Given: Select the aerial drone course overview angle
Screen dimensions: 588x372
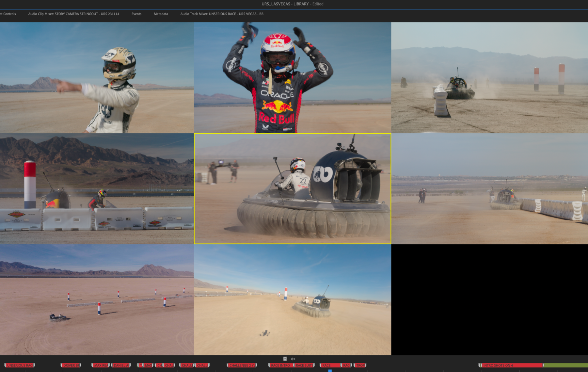Looking at the screenshot, I should point(97,299).
